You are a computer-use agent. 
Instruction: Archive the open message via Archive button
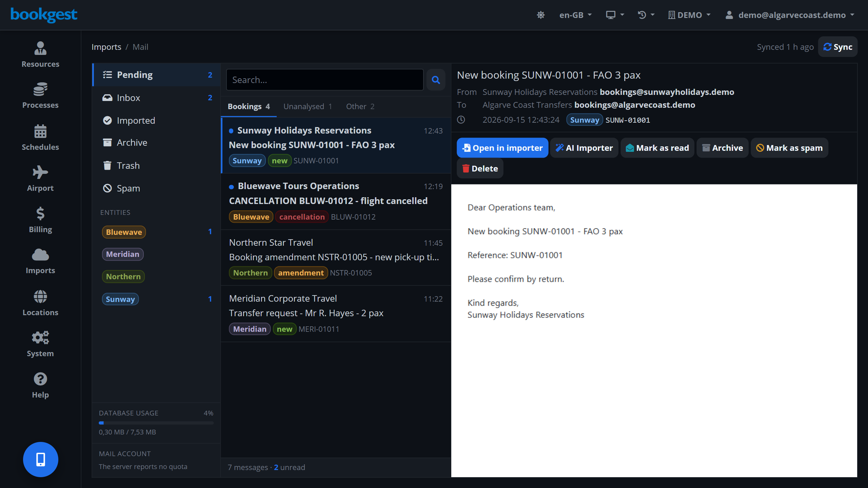(723, 148)
